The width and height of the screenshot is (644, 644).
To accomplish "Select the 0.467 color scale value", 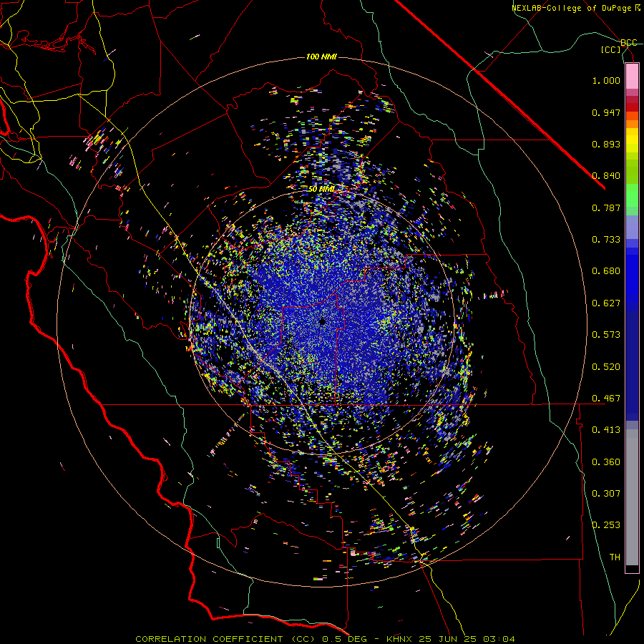I will (606, 399).
